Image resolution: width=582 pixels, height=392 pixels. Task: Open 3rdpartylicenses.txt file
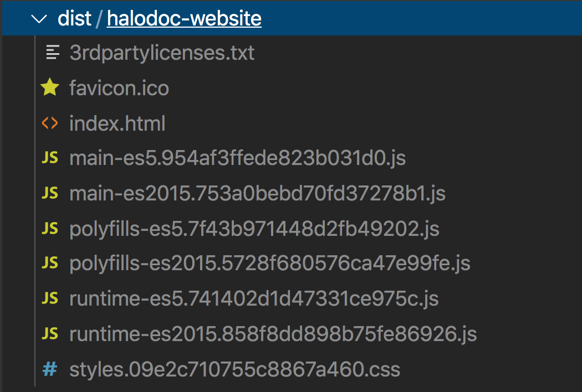point(162,53)
